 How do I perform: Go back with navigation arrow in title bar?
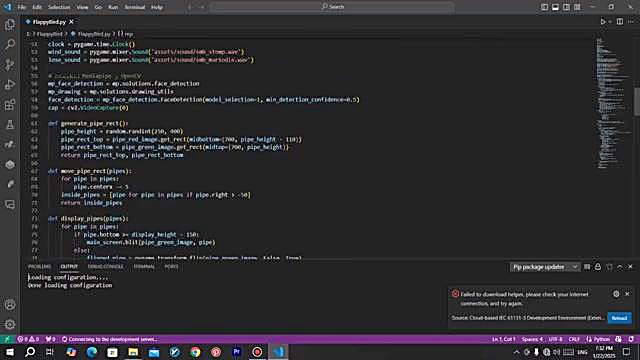tap(190, 7)
